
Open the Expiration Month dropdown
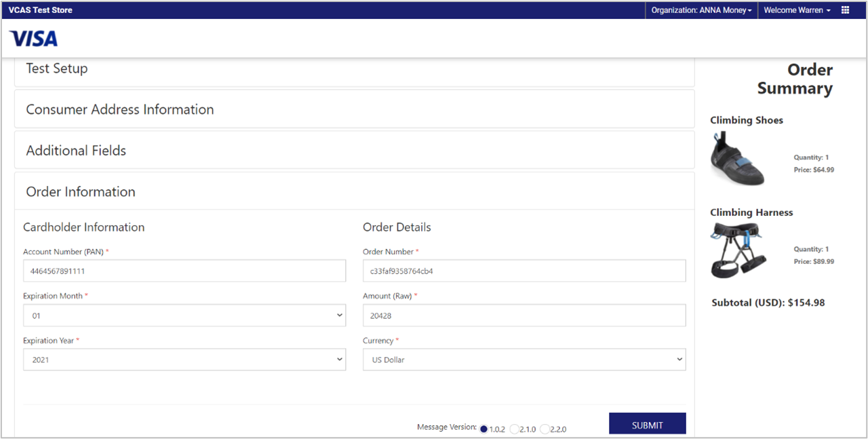[184, 316]
